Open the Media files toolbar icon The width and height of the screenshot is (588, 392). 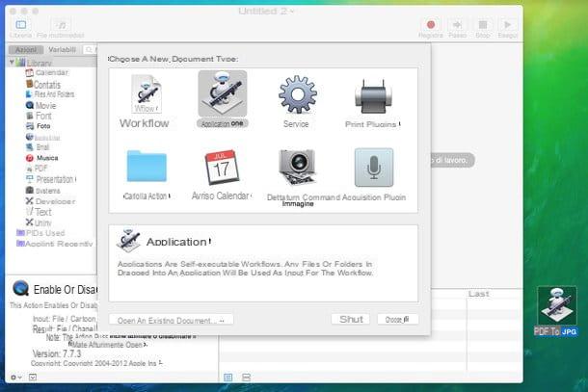[61, 25]
